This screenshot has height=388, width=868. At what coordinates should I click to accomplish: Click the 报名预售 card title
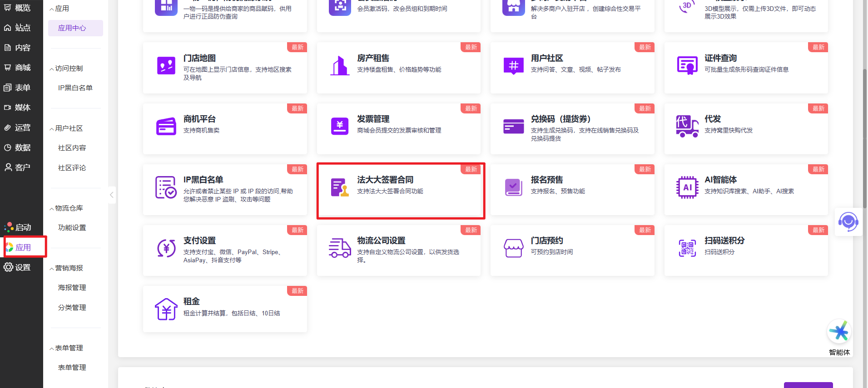click(x=547, y=180)
